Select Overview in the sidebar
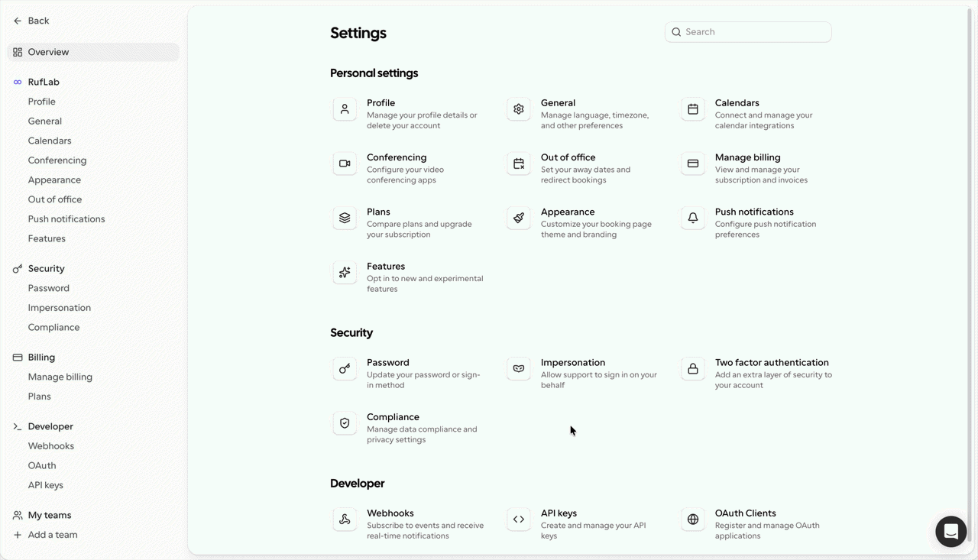The image size is (978, 560). [x=93, y=52]
